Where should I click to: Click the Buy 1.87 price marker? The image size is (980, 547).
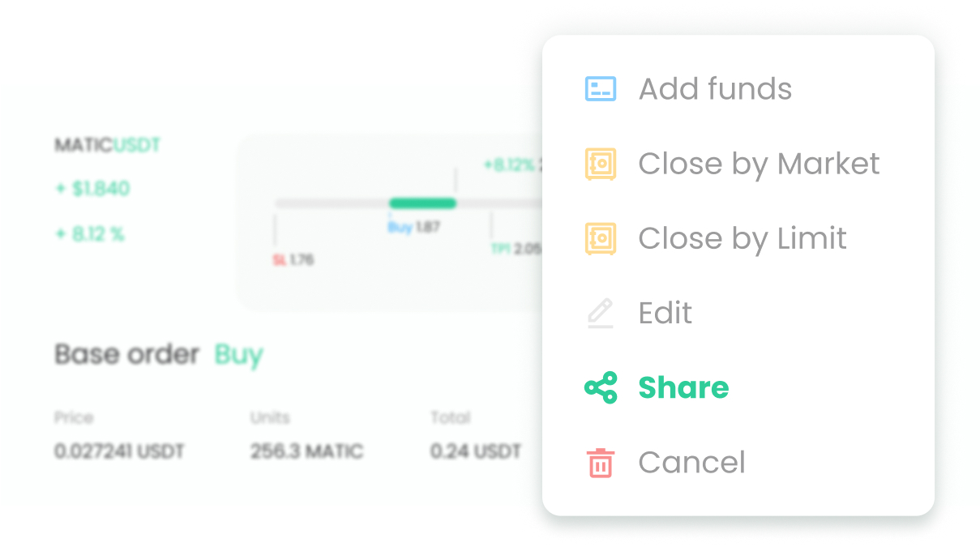(413, 228)
